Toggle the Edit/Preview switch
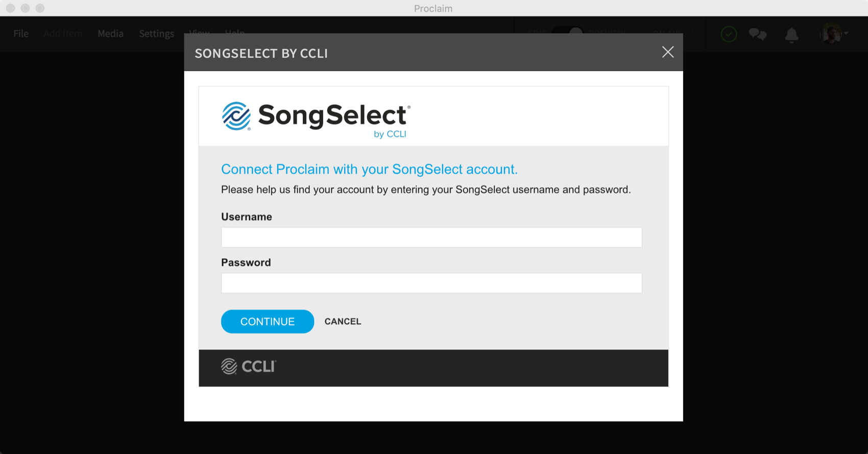 coord(568,31)
